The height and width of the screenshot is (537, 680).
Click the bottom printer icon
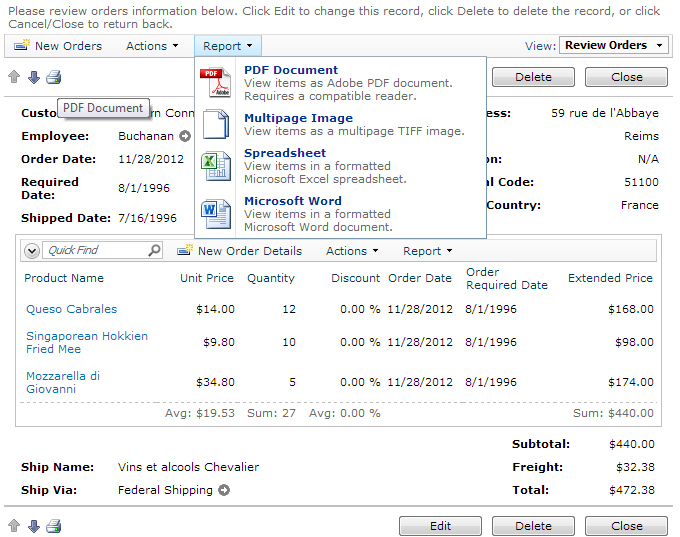54,526
